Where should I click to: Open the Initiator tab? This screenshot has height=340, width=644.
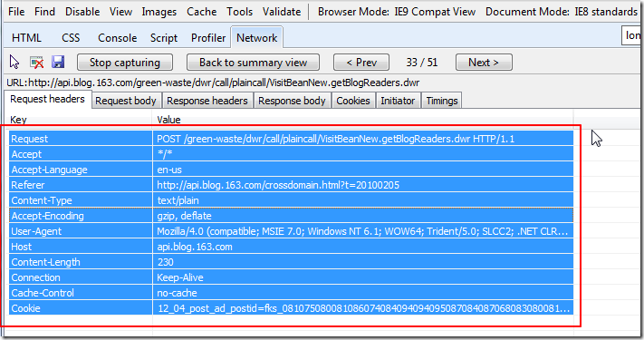tap(398, 101)
